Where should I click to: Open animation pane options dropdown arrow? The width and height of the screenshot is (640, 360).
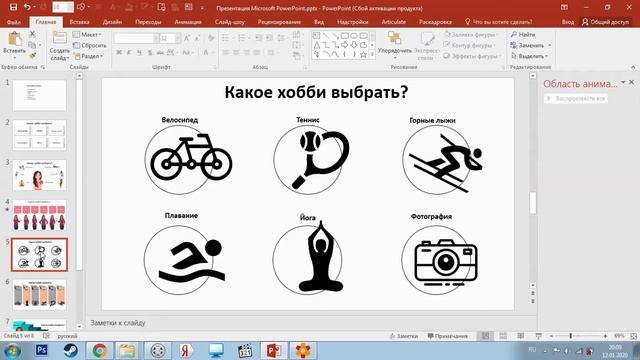(x=623, y=82)
